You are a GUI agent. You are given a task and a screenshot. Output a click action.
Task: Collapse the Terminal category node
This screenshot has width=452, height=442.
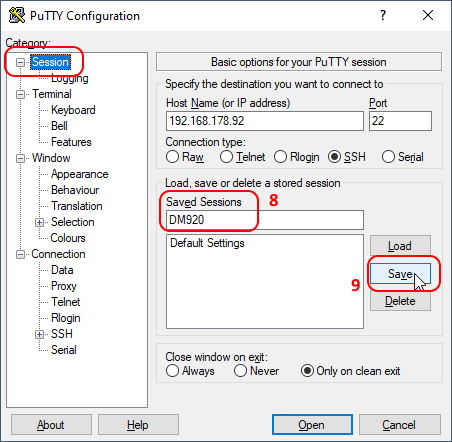pos(21,94)
